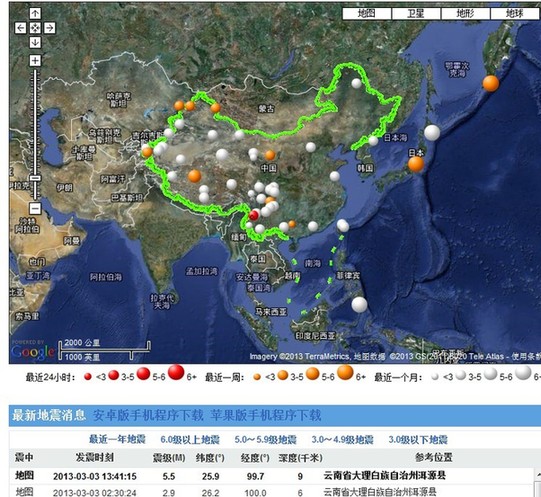Screen dimensions: 541x497
Task: Zoom out with the minus button
Action: [x=35, y=208]
